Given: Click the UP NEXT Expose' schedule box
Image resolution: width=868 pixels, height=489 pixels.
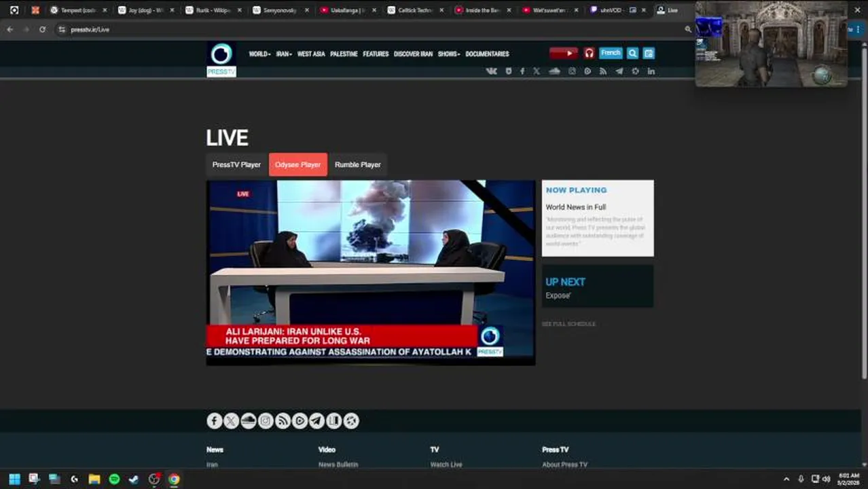Looking at the screenshot, I should pos(598,287).
